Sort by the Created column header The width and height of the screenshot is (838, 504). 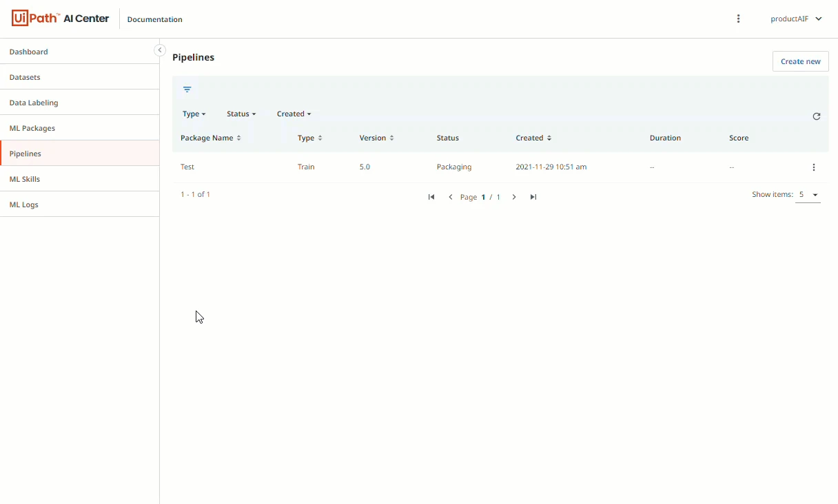534,138
